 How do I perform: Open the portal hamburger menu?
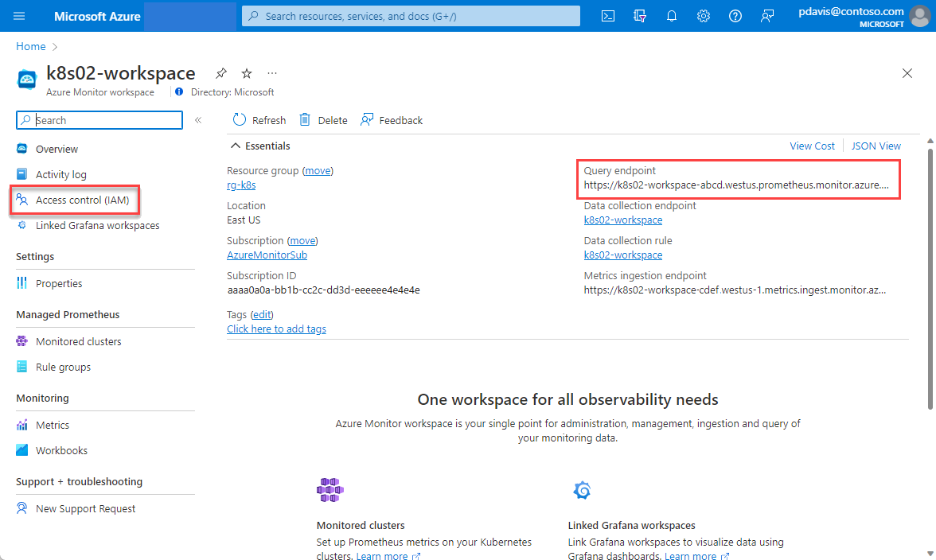(19, 16)
